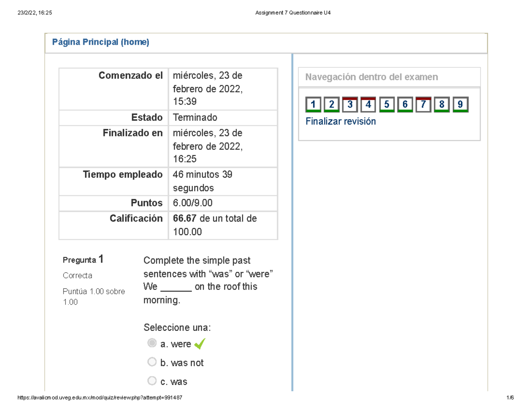Image resolution: width=532 pixels, height=411 pixels.
Task: Select question 6 in exam navigation
Action: (x=405, y=105)
